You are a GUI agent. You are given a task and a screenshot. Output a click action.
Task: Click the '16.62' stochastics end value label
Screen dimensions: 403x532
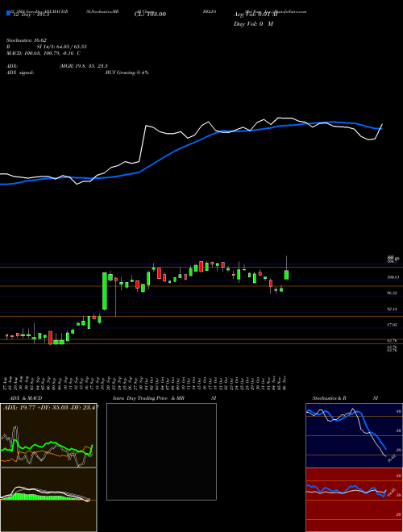tap(390, 458)
